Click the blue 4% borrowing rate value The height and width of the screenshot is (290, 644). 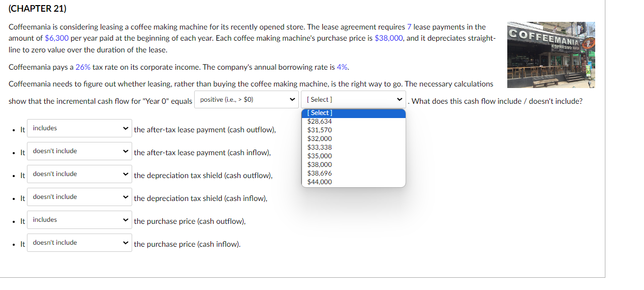click(x=342, y=67)
